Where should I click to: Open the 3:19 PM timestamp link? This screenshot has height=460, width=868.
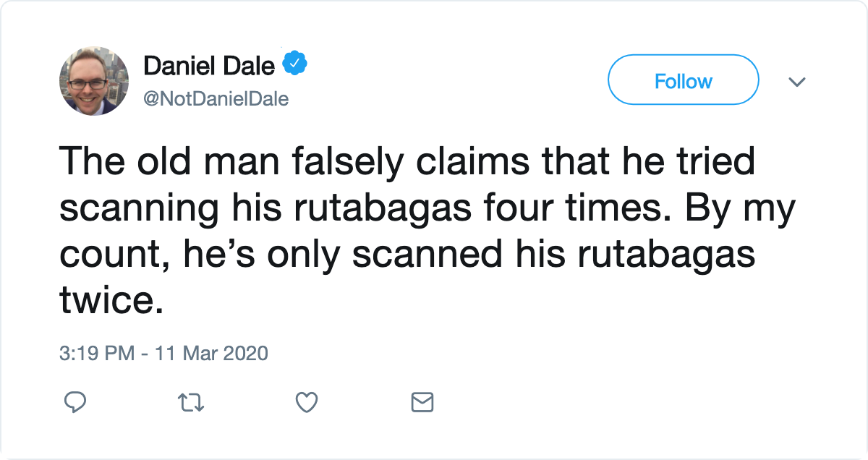[x=97, y=354]
